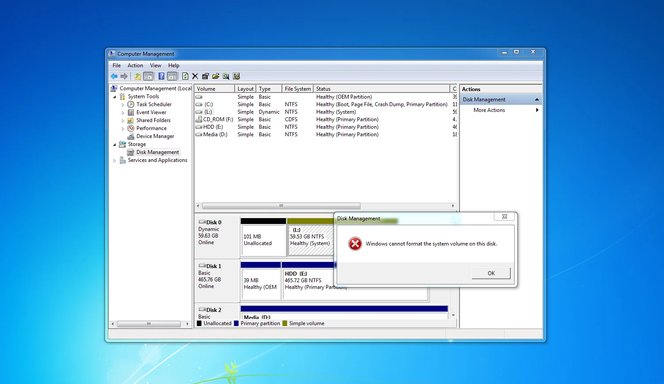Select the 39 MB Healthy OEM partition block
Viewport: 664px width, 384px height.
[x=260, y=281]
